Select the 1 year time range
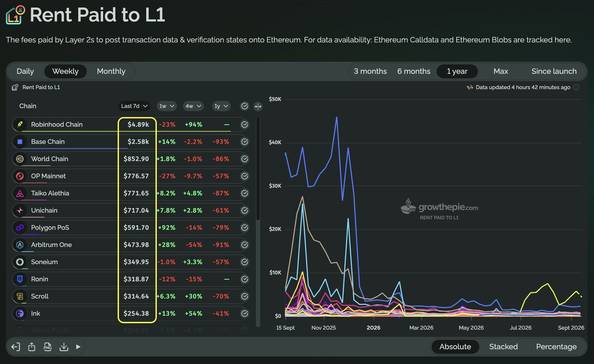The image size is (594, 364). tap(457, 71)
